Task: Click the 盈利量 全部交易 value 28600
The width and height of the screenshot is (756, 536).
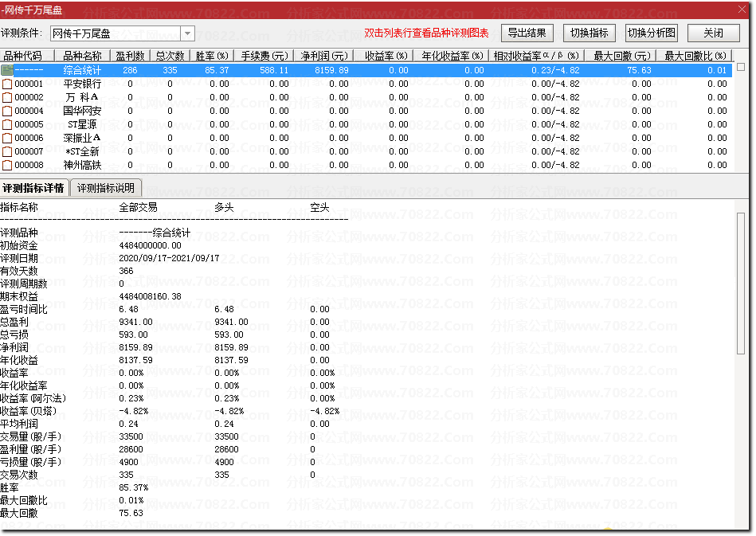Action: [x=131, y=449]
